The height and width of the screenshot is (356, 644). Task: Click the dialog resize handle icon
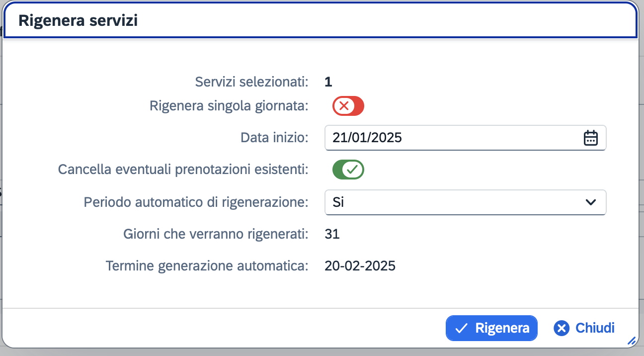(632, 341)
